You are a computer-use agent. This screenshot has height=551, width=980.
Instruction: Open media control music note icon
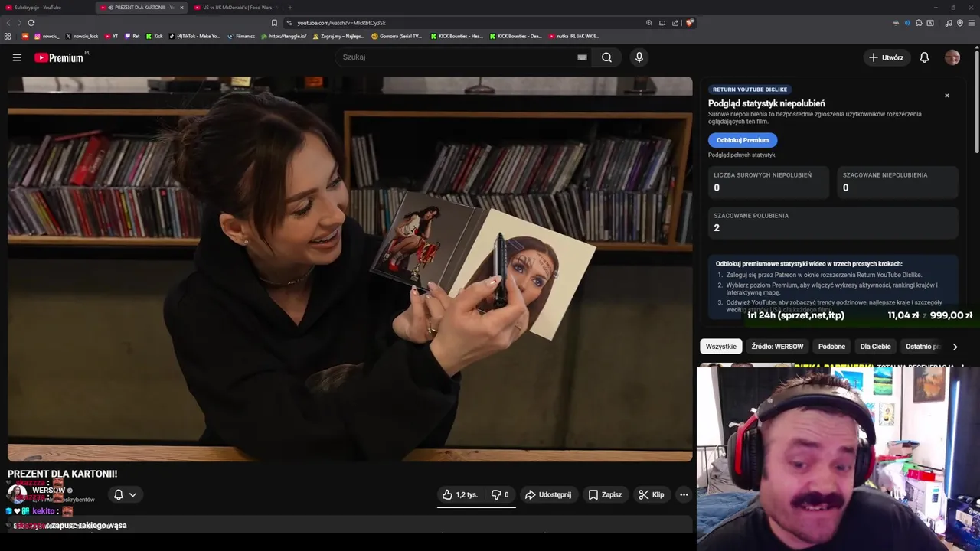(x=949, y=23)
